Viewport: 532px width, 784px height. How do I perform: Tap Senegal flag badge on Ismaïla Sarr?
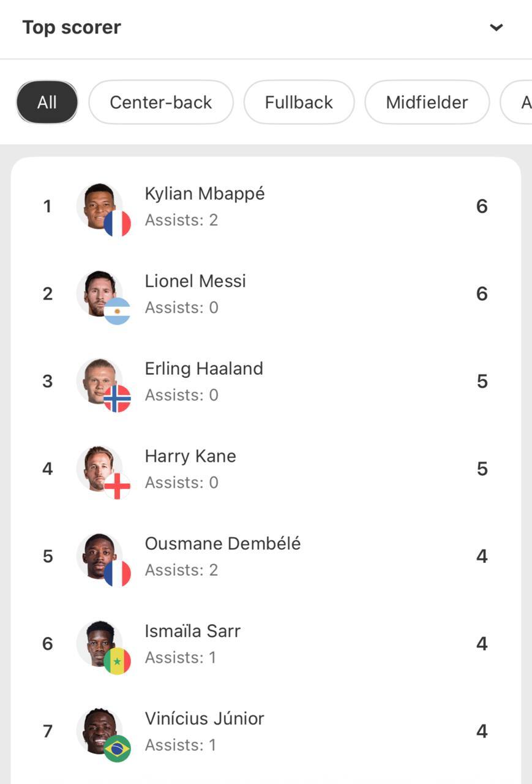pos(117,661)
